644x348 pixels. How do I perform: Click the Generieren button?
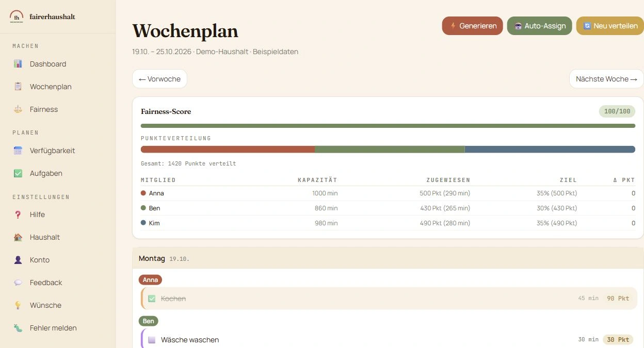pyautogui.click(x=472, y=26)
